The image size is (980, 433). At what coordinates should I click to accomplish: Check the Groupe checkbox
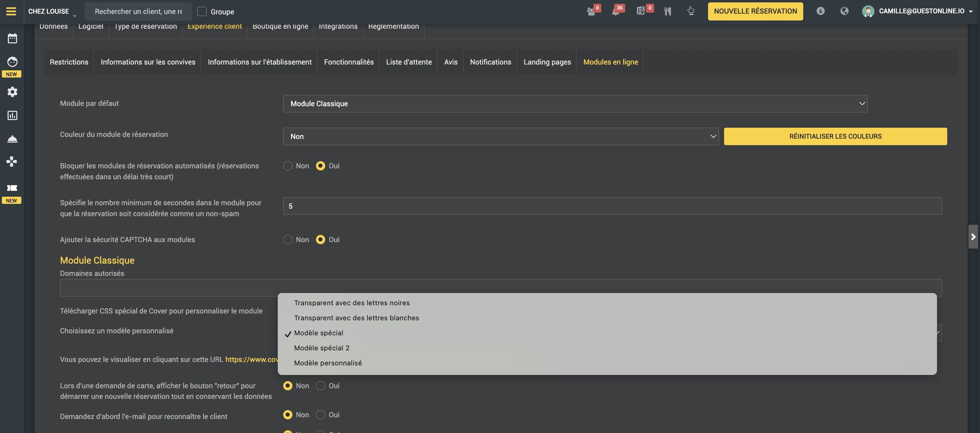pos(202,11)
